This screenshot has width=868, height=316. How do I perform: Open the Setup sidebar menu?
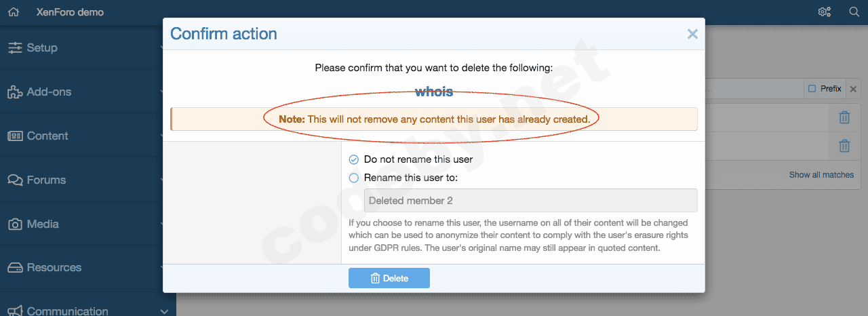tap(42, 48)
